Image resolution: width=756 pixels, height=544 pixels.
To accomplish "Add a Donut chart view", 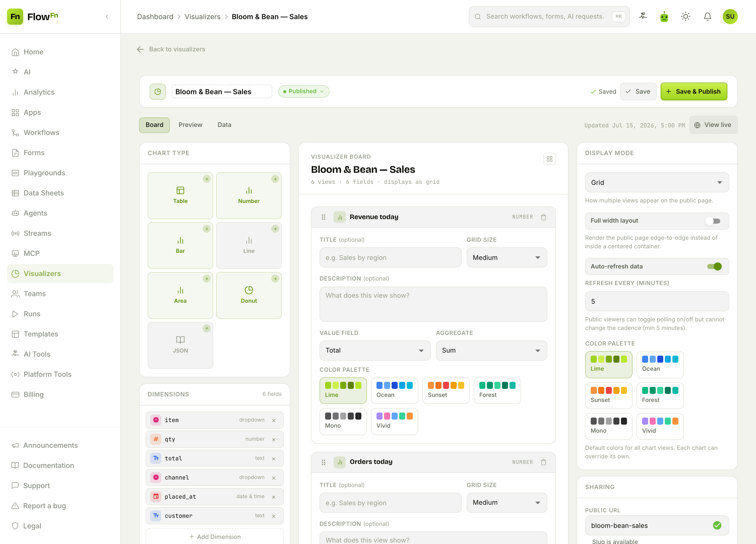I will pyautogui.click(x=249, y=295).
